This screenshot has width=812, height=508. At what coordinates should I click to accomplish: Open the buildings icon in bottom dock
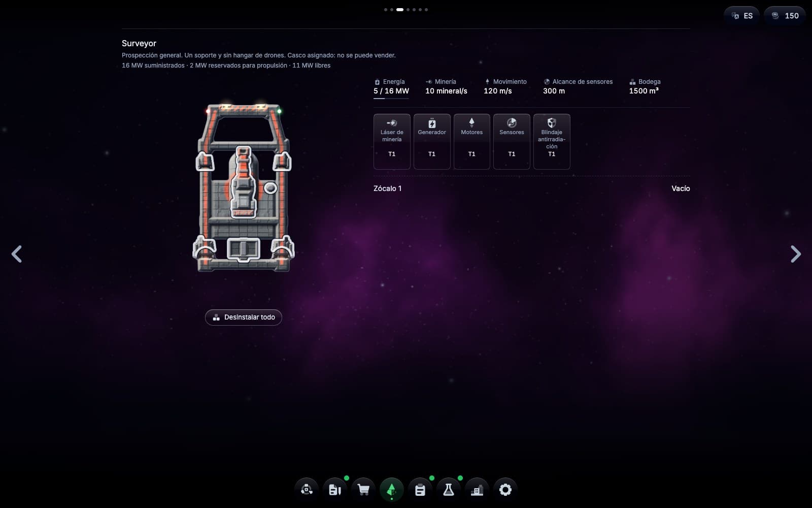(477, 490)
